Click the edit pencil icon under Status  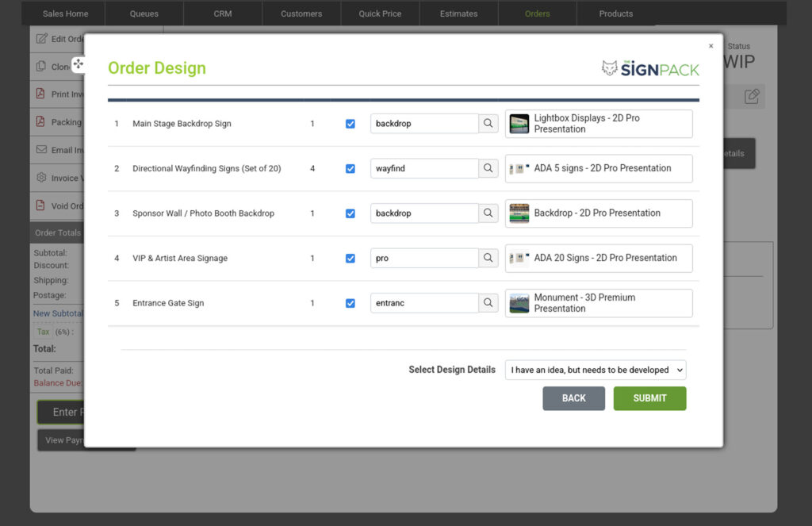[x=752, y=96]
